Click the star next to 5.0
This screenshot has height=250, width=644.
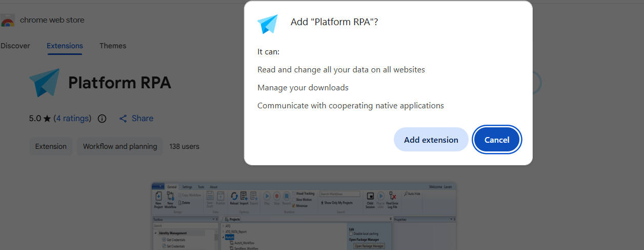point(47,119)
